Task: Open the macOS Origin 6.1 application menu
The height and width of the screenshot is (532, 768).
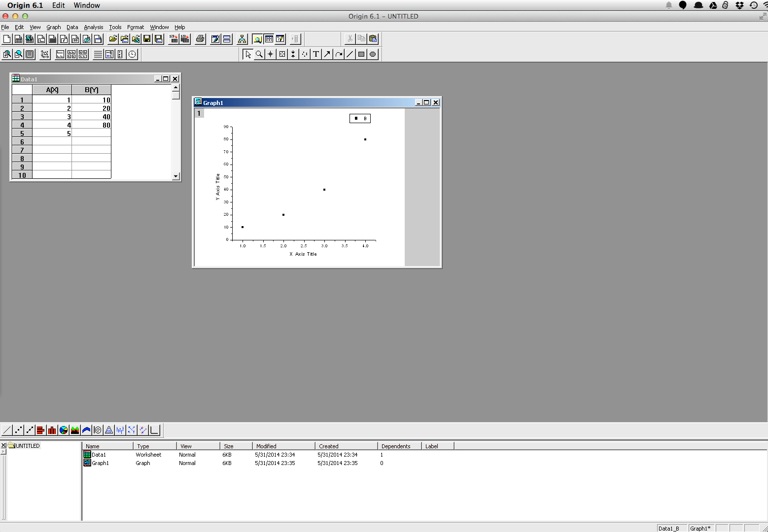Action: pyautogui.click(x=25, y=5)
